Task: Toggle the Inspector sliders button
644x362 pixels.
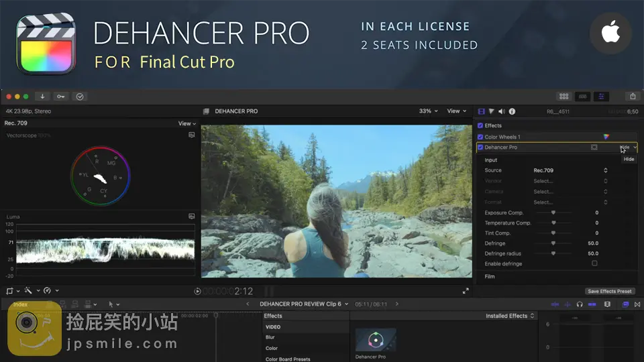Action: click(x=601, y=97)
